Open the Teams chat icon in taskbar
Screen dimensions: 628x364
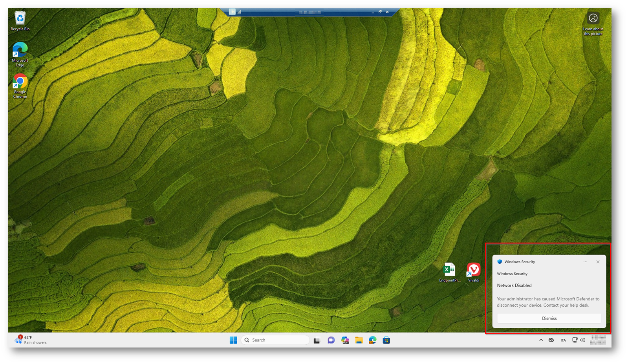click(x=331, y=340)
